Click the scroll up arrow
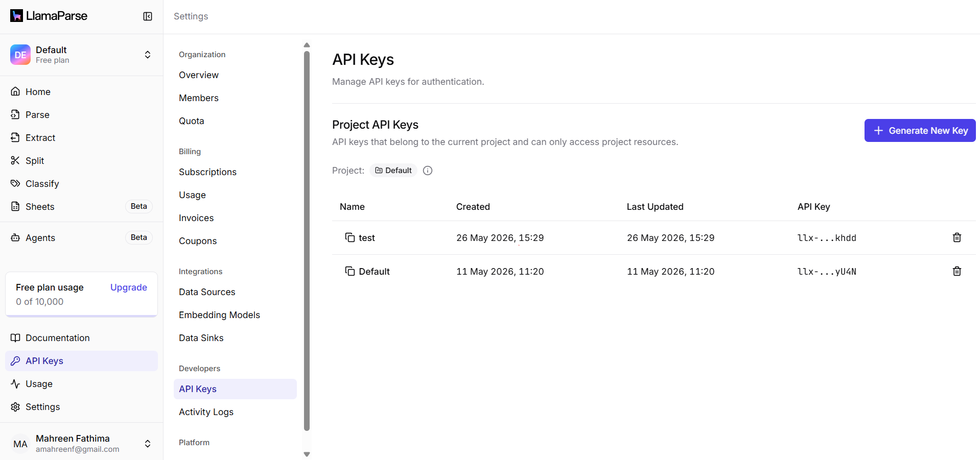This screenshot has width=980, height=460. 307,45
